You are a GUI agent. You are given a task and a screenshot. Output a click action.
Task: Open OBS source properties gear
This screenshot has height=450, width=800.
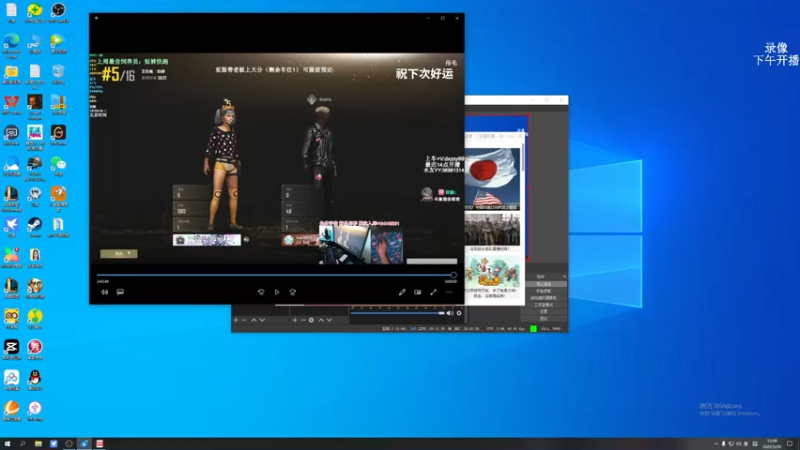[311, 320]
